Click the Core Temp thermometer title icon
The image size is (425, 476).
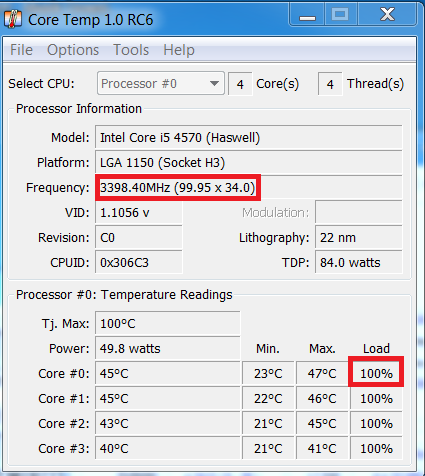13,19
